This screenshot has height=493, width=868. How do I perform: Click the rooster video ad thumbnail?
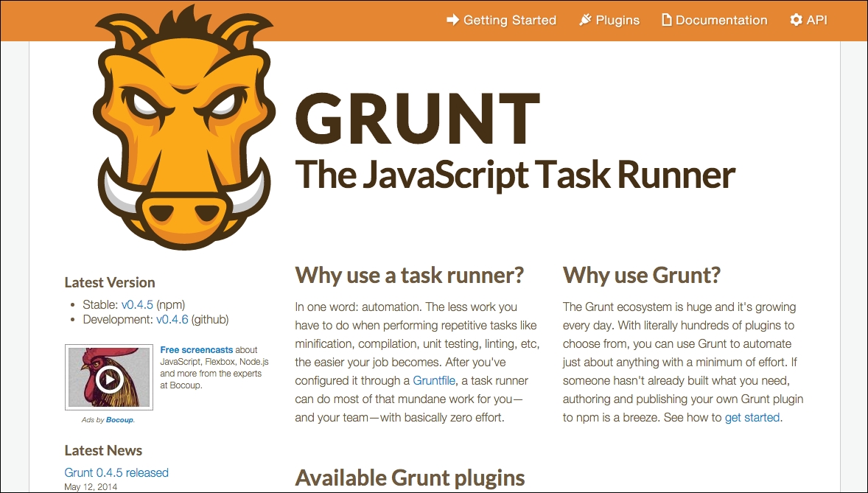(109, 377)
